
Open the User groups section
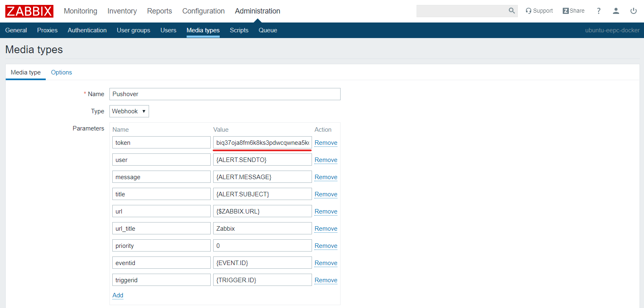[x=133, y=30]
